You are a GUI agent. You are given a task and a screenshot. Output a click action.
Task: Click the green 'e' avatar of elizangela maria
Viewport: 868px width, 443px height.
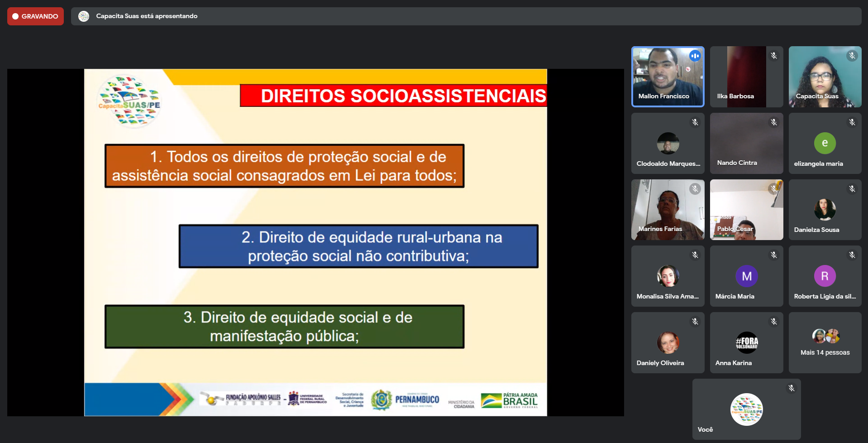(x=825, y=143)
